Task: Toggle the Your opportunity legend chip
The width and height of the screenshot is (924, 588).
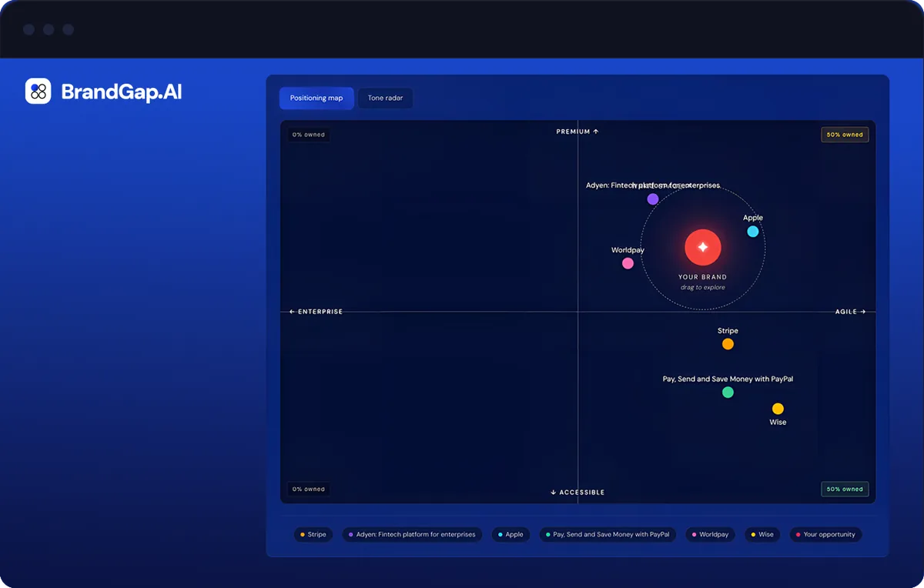Action: coord(825,534)
